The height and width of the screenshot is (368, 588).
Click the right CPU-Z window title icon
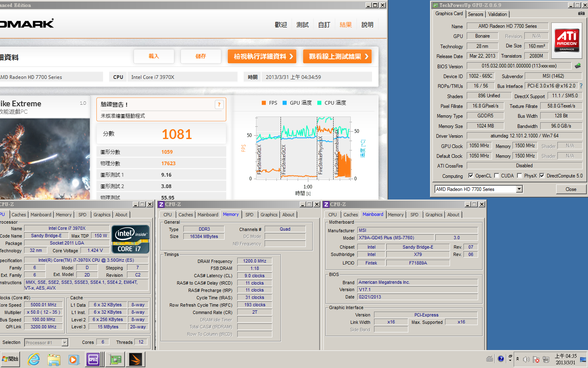[326, 204]
